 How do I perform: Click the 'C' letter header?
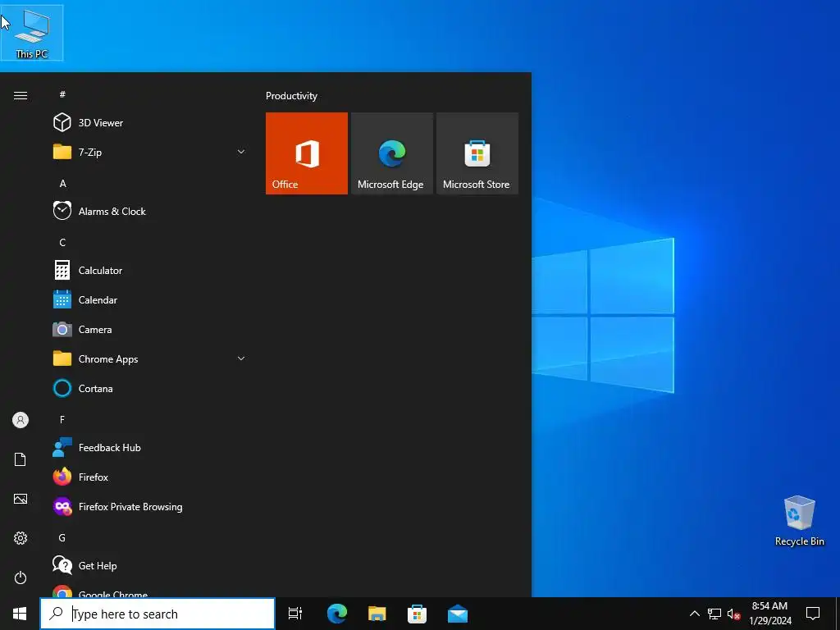click(x=62, y=242)
